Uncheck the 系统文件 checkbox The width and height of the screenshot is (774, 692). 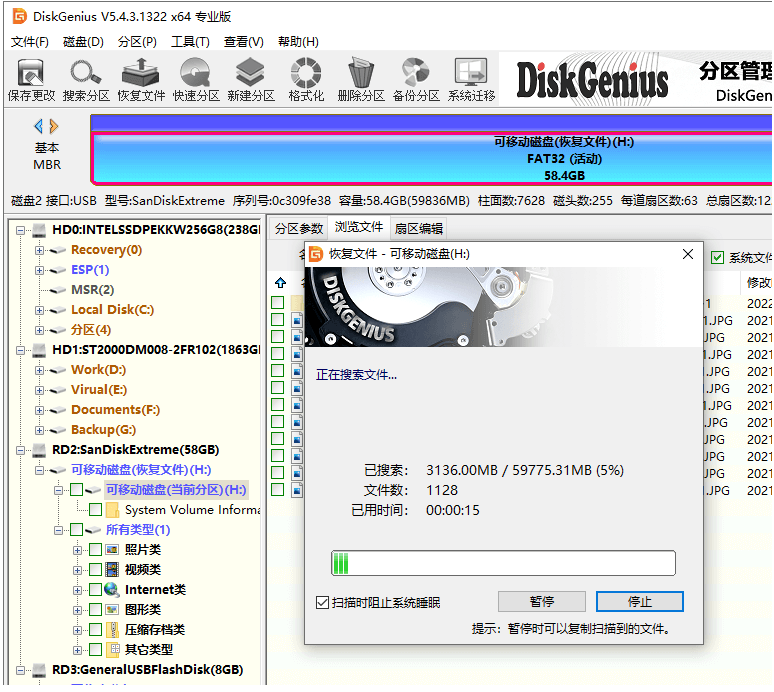click(717, 257)
